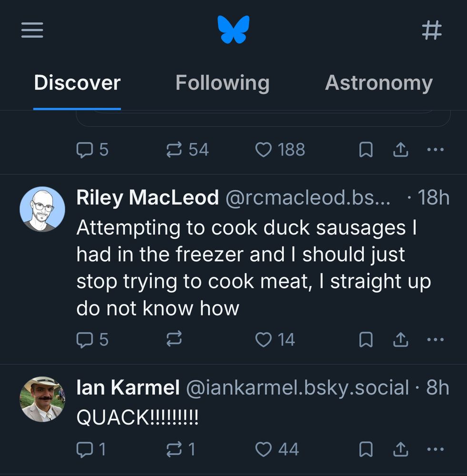Screen dimensions: 467x476
Task: Repost Riley MacLeod's post
Action: [x=174, y=339]
